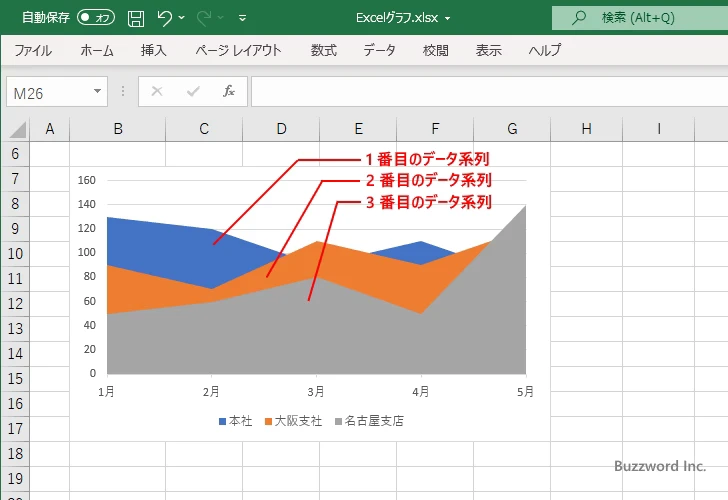This screenshot has height=500, width=728.
Task: Click the Undo arrow icon
Action: pos(165,17)
